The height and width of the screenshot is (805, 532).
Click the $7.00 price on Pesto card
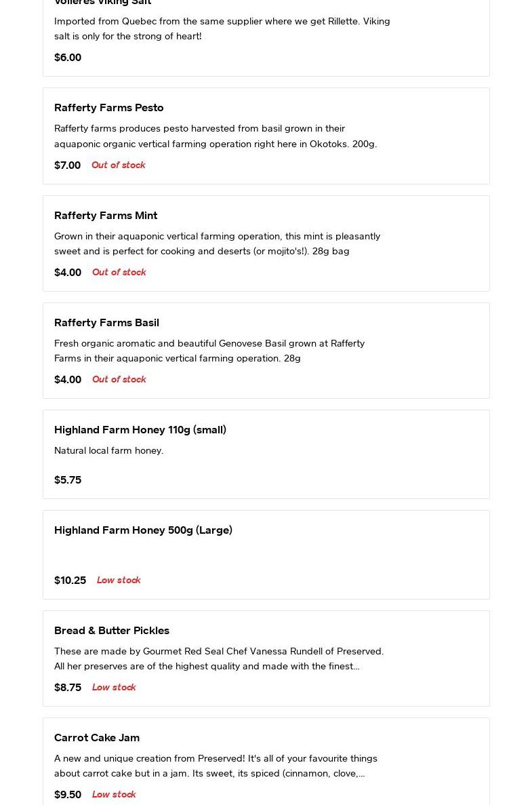click(67, 165)
